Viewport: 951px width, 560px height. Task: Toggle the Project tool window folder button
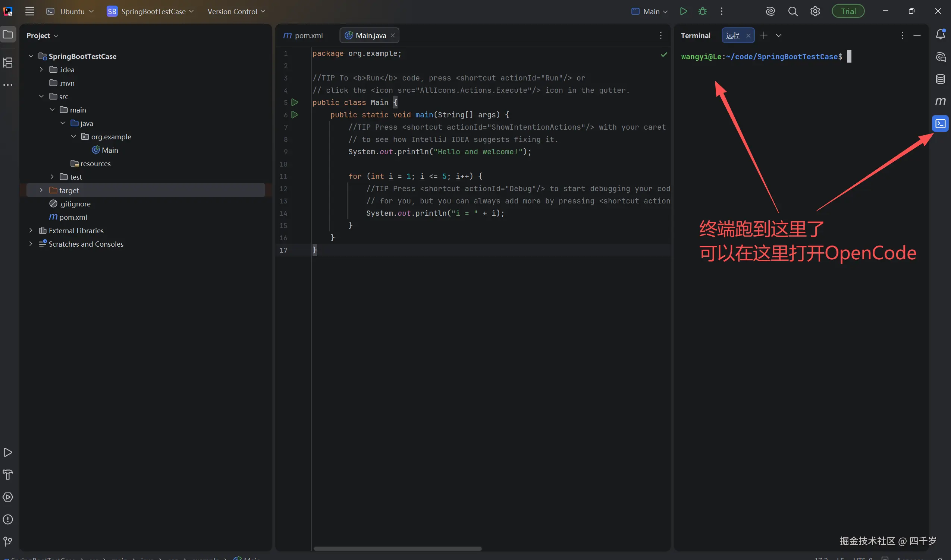(x=8, y=34)
